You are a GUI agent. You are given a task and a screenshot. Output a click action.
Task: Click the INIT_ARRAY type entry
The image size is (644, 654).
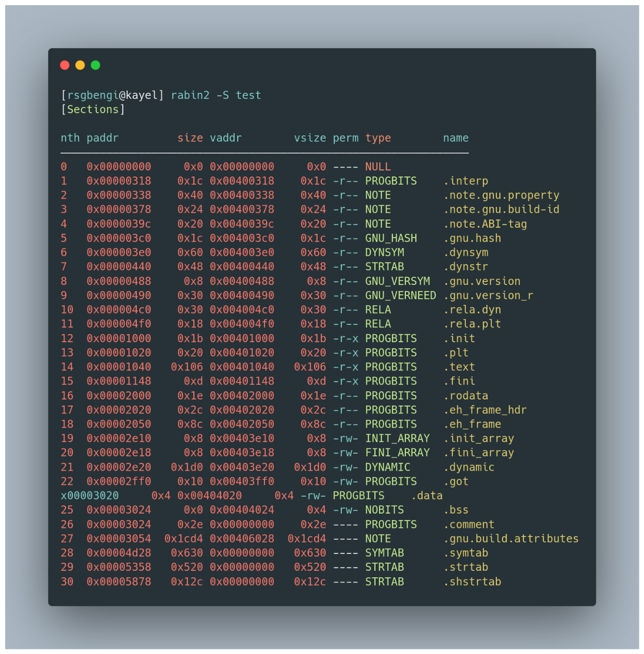[x=398, y=438]
